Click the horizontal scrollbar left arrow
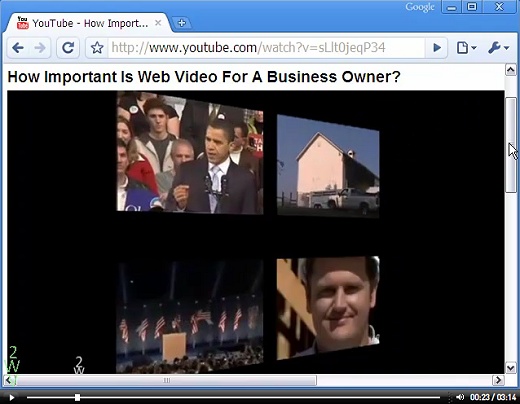The image size is (520, 404). 10,380
